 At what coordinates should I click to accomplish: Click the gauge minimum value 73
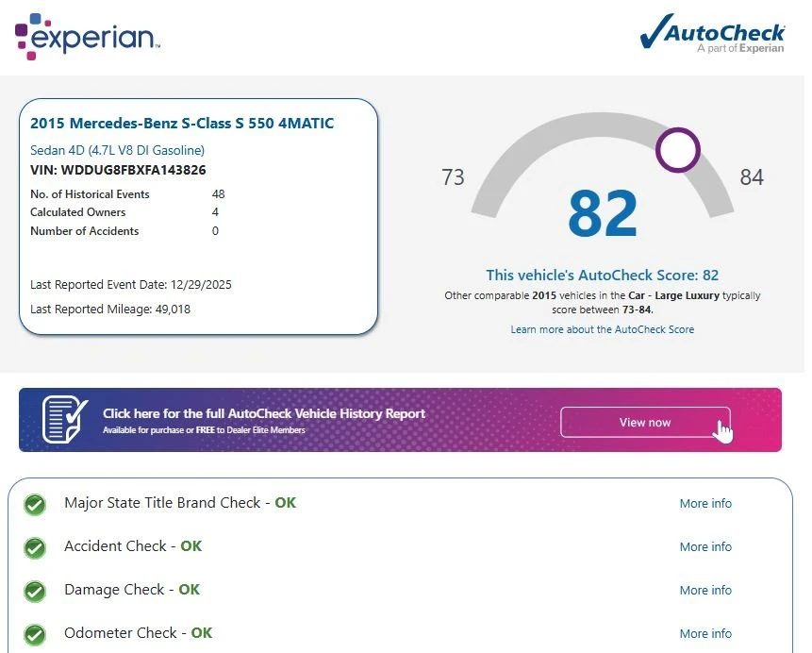(453, 177)
